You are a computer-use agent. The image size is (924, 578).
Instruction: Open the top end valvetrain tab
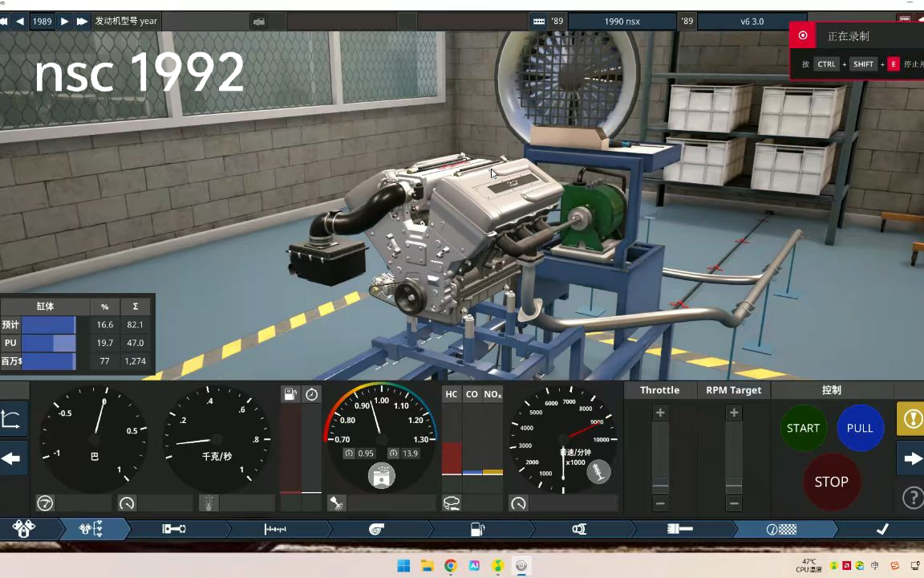pyautogui.click(x=275, y=529)
